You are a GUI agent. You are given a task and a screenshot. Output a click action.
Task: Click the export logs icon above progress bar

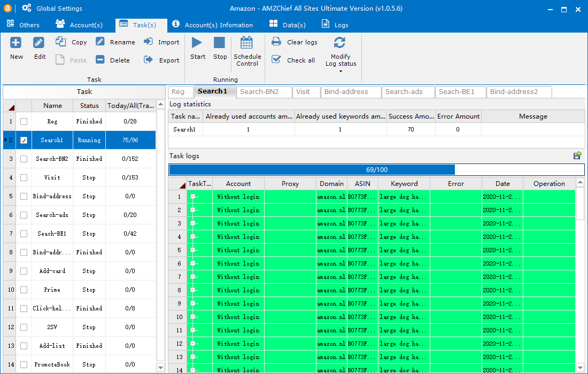click(577, 155)
